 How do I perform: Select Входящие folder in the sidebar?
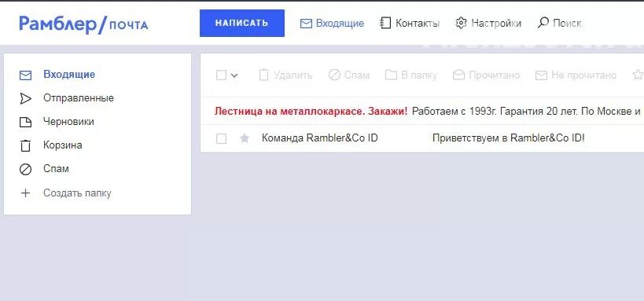click(69, 75)
